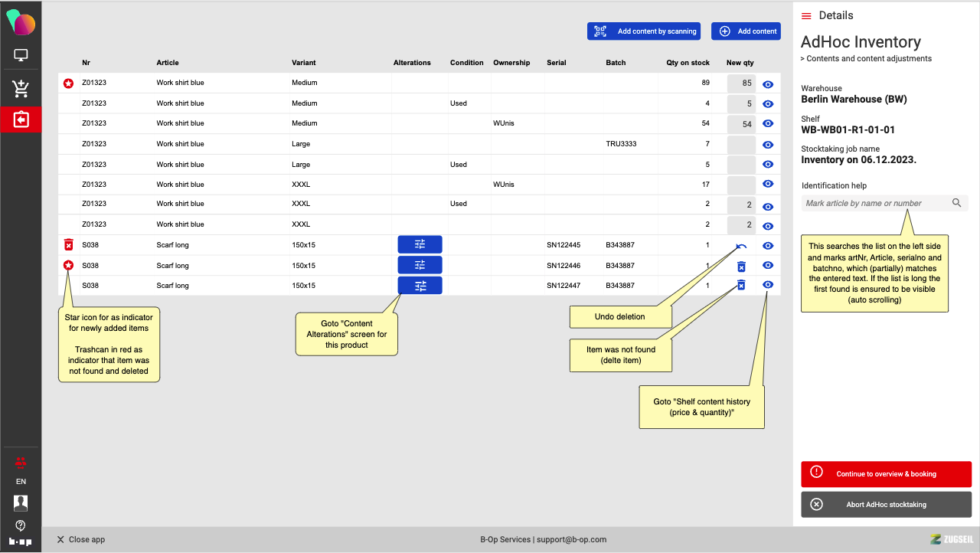Undo deletion of scarf SN122445
Screen dimensions: 980x553
741,246
